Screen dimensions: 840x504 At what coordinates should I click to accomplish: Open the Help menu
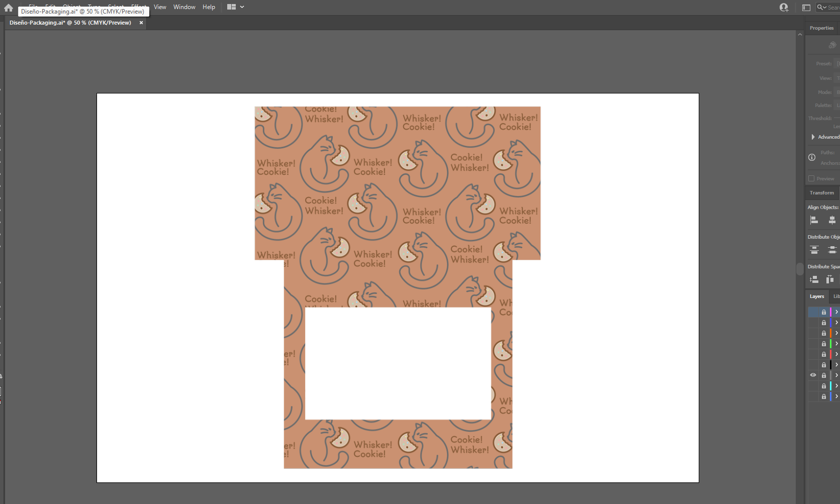pyautogui.click(x=209, y=7)
